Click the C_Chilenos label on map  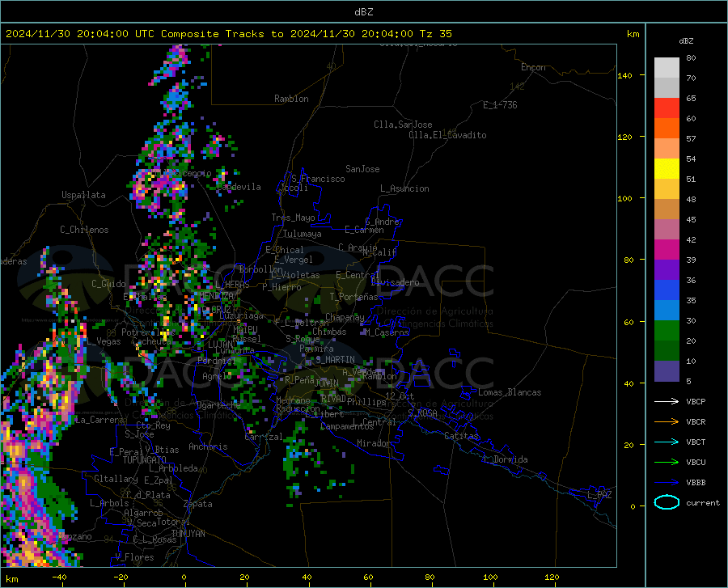(x=84, y=230)
